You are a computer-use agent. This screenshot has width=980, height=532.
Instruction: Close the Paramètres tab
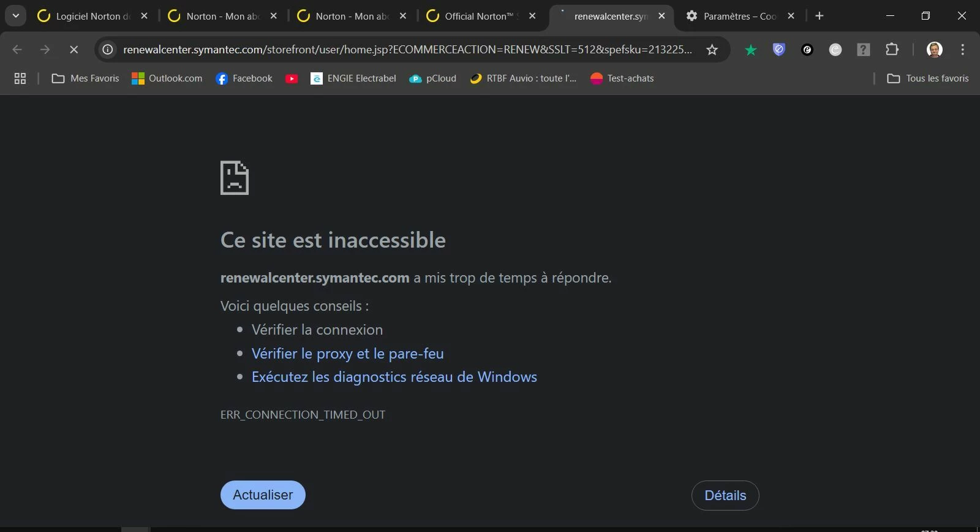[791, 17]
